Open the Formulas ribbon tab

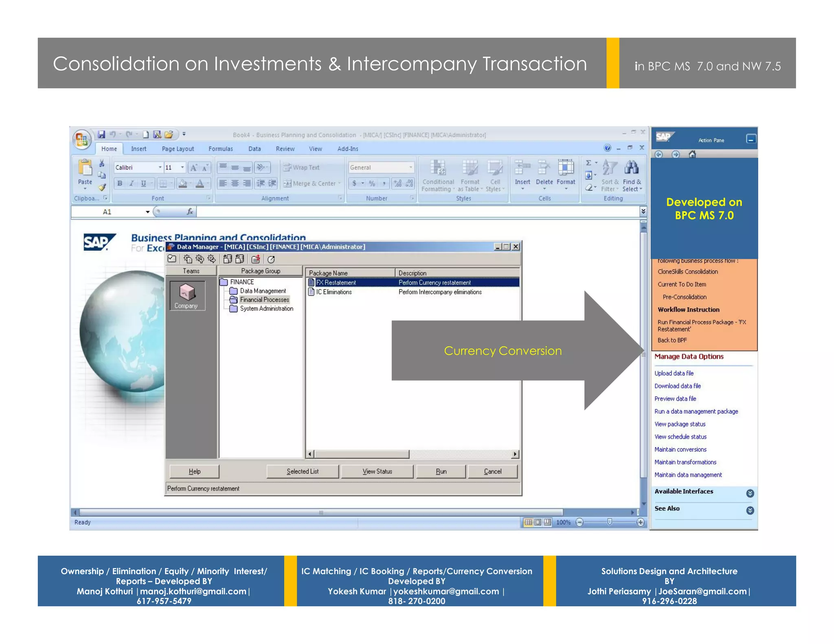[221, 149]
